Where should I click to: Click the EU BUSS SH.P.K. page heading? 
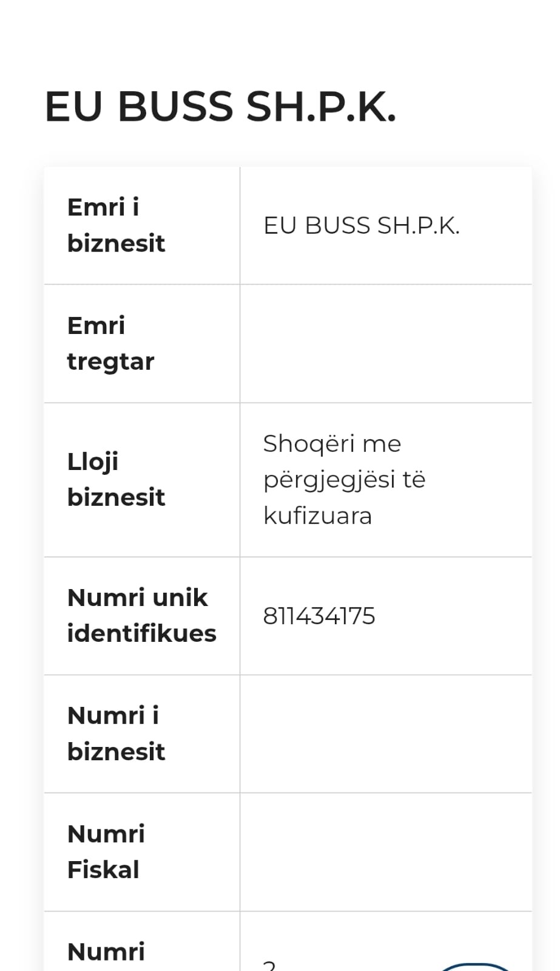point(220,107)
